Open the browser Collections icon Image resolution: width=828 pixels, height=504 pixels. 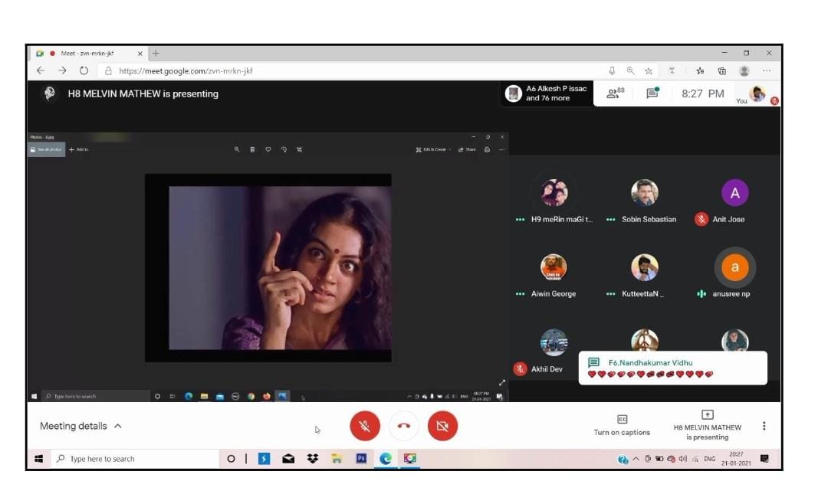(721, 70)
